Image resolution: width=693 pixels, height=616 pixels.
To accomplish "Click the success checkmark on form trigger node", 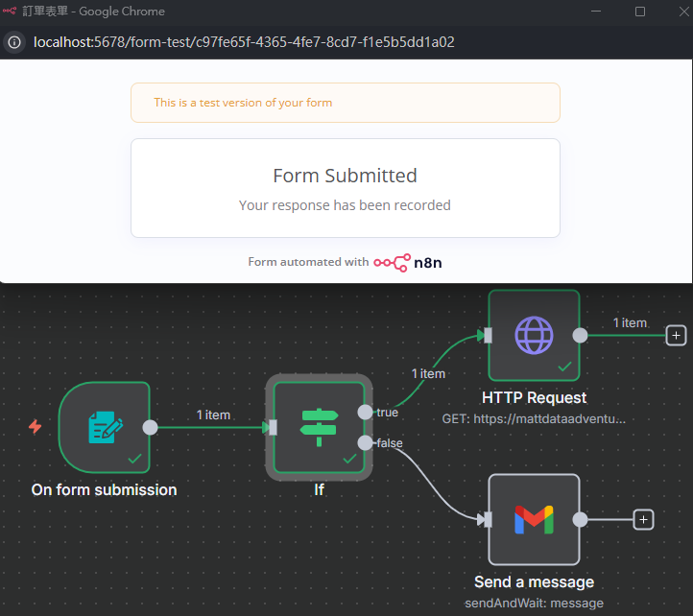I will coord(134,459).
